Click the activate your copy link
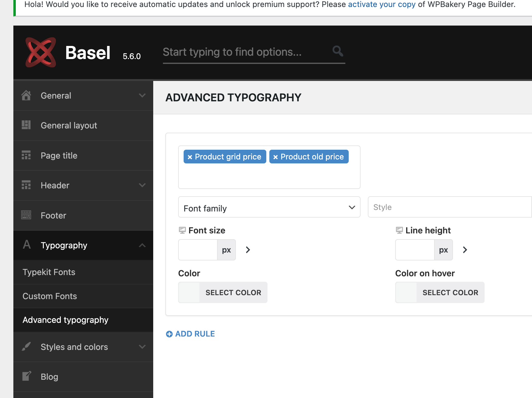The height and width of the screenshot is (398, 532). point(382,5)
